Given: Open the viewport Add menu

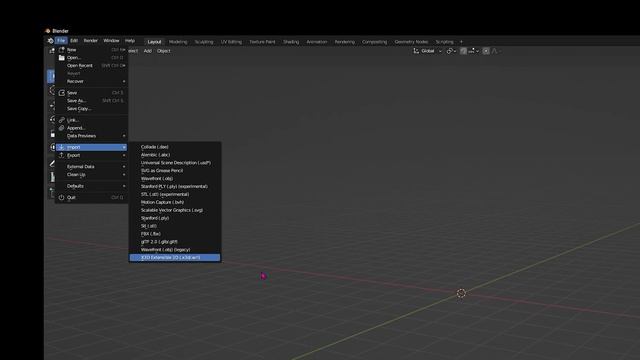Looking at the screenshot, I should pos(147,51).
